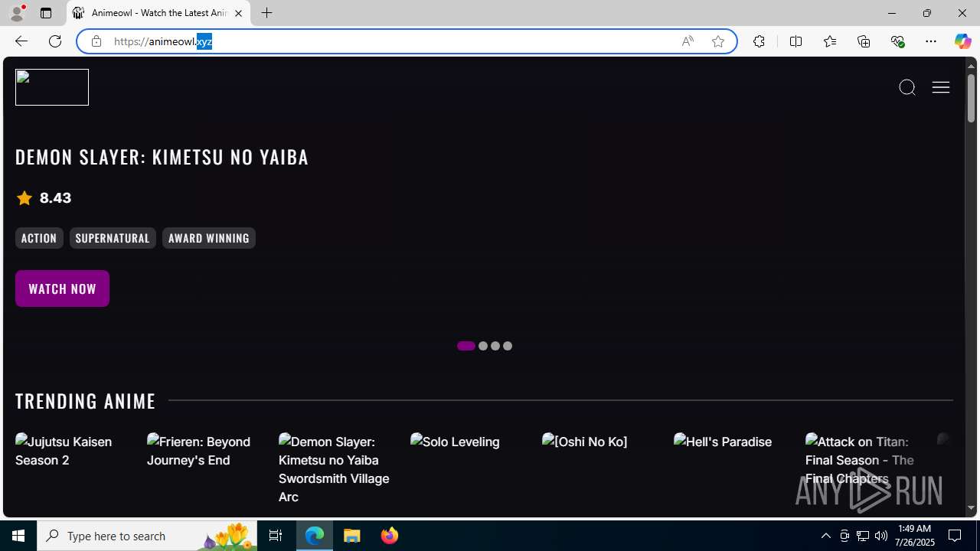Select the first active carousel indicator
Image resolution: width=980 pixels, height=551 pixels.
pyautogui.click(x=466, y=346)
